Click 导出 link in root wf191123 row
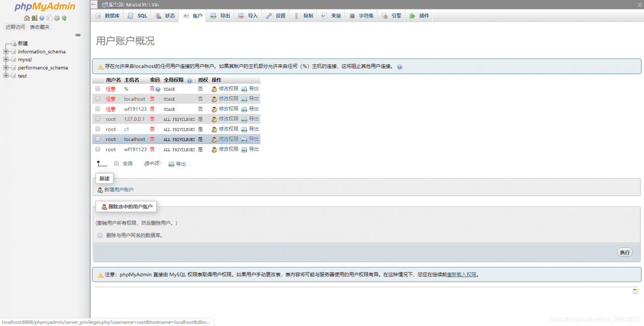 coord(254,149)
